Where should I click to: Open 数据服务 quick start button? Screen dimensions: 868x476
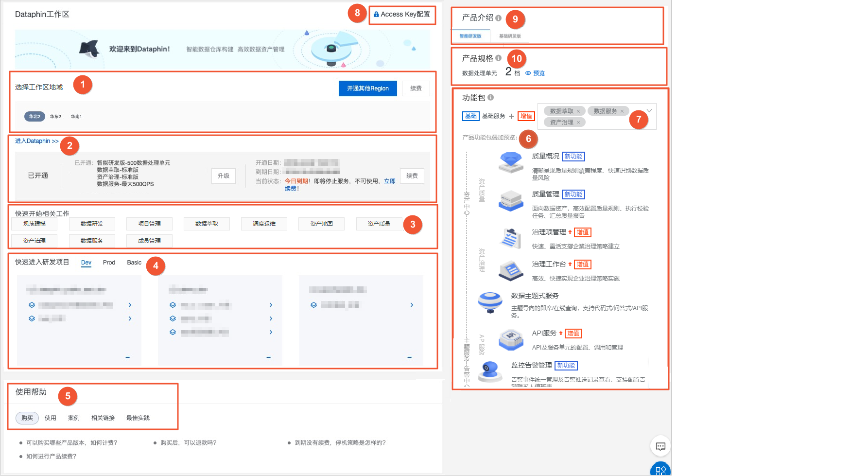click(92, 241)
